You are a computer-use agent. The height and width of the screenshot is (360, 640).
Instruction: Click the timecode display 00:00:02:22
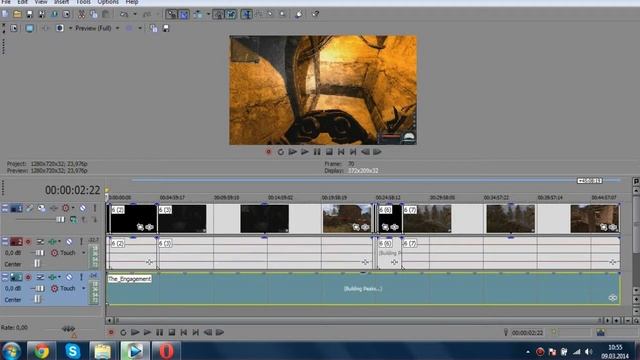(x=73, y=190)
